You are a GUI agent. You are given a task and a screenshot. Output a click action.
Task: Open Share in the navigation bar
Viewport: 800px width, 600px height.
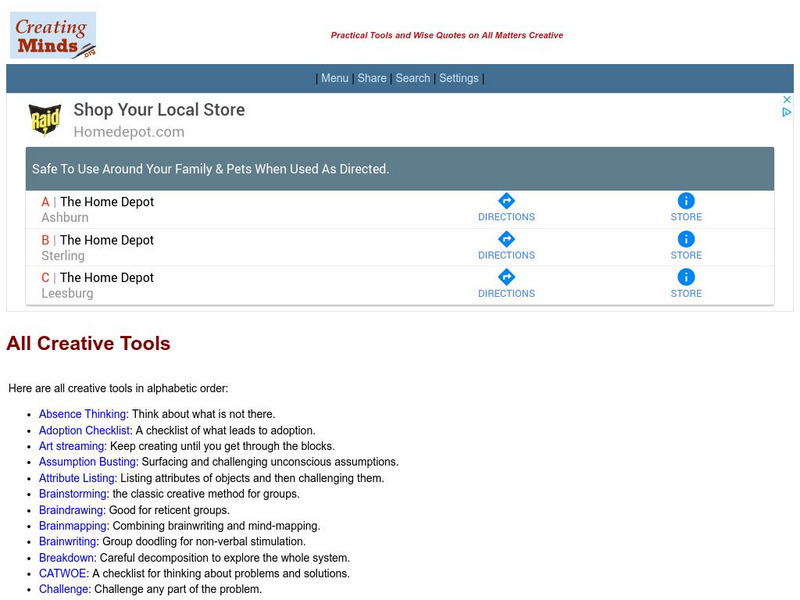[x=372, y=78]
